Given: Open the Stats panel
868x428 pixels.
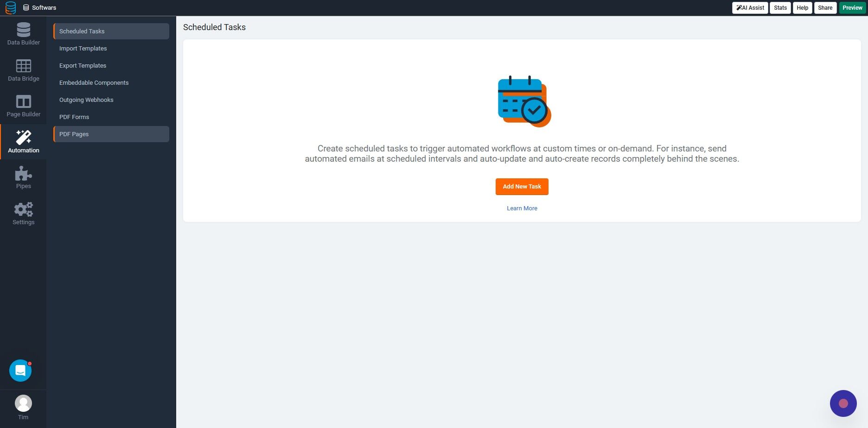Looking at the screenshot, I should click(x=780, y=7).
